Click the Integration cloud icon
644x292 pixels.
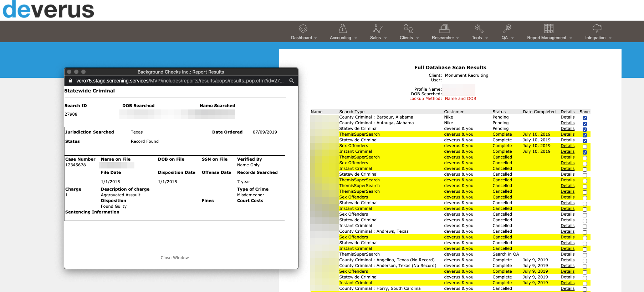click(597, 29)
